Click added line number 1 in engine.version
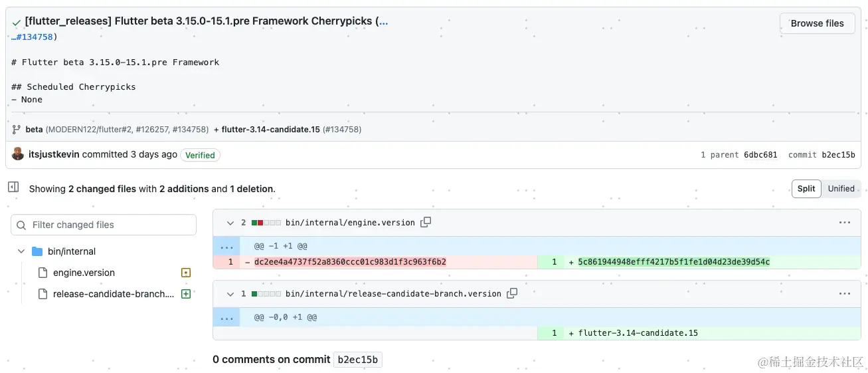 (x=554, y=262)
